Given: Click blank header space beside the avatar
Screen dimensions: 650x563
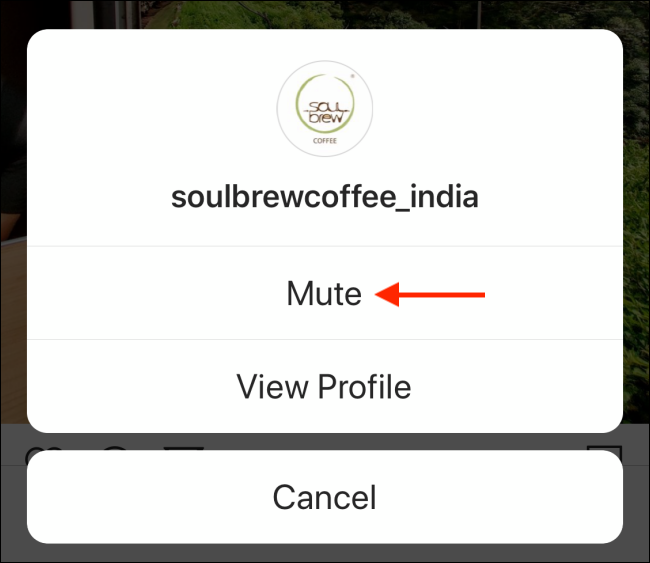Looking at the screenshot, I should 497,109.
